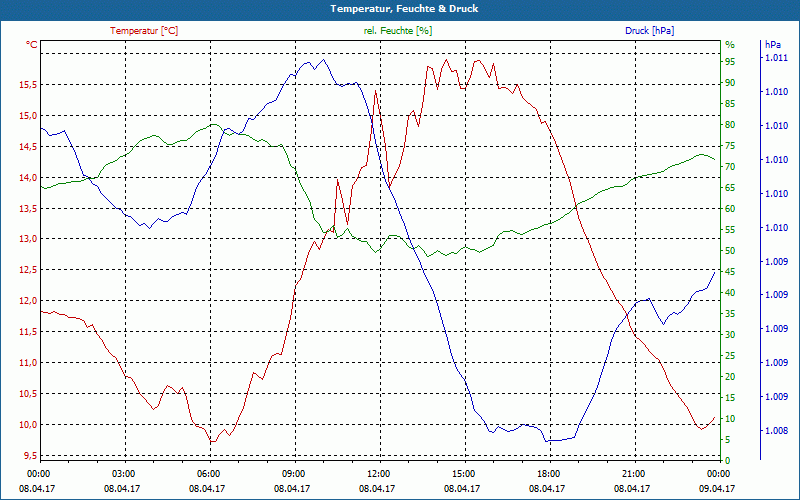Click the "12,0" temperature axis value
Screen dimensions: 800x500
point(28,301)
